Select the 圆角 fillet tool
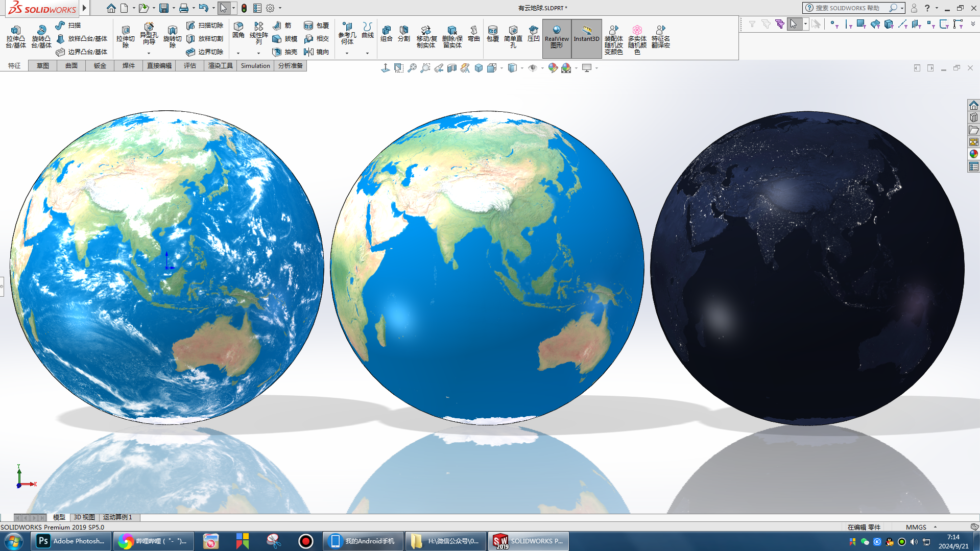The height and width of the screenshot is (551, 980). pyautogui.click(x=238, y=30)
